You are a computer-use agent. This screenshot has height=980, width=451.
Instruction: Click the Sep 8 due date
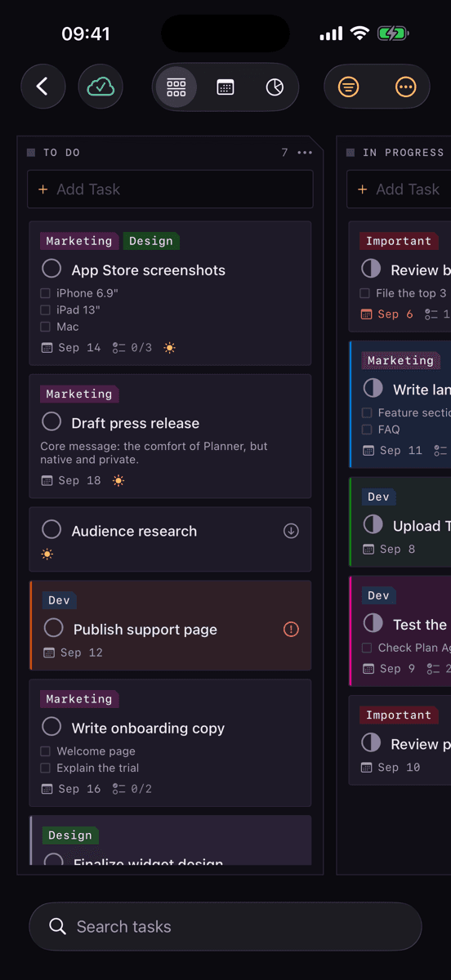pos(390,550)
